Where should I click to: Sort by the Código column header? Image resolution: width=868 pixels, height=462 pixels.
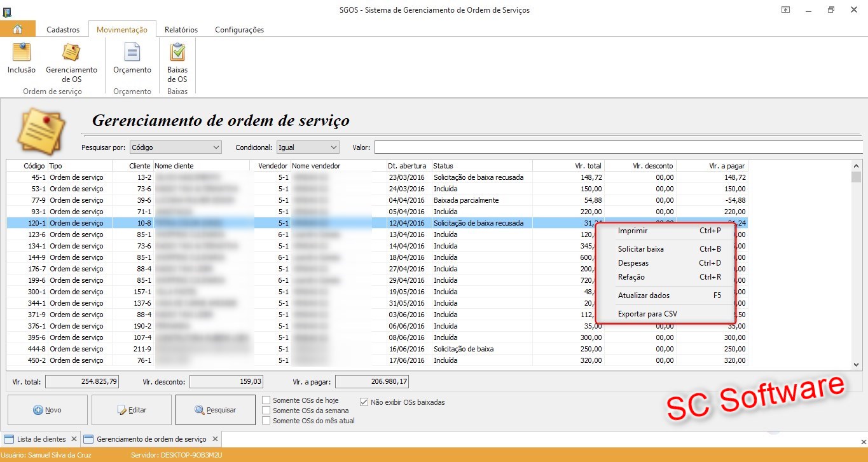point(27,166)
